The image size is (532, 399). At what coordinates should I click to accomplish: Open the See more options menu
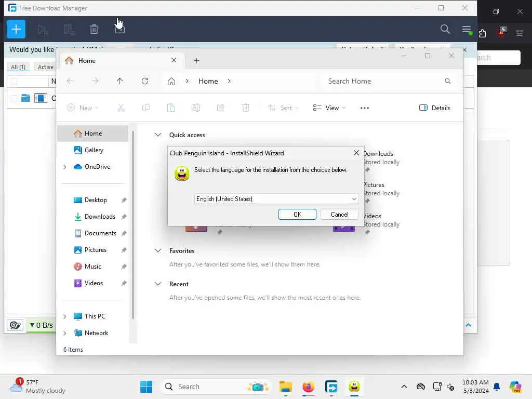pyautogui.click(x=365, y=108)
